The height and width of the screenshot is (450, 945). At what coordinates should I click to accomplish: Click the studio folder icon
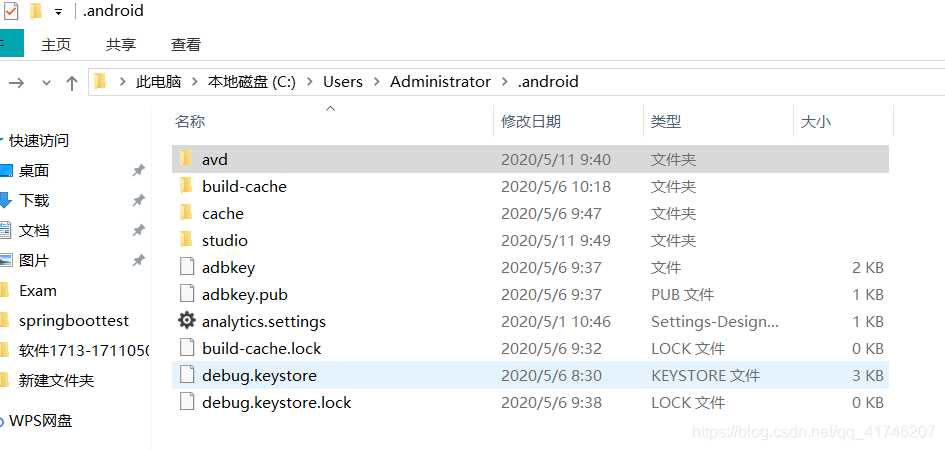pos(185,240)
